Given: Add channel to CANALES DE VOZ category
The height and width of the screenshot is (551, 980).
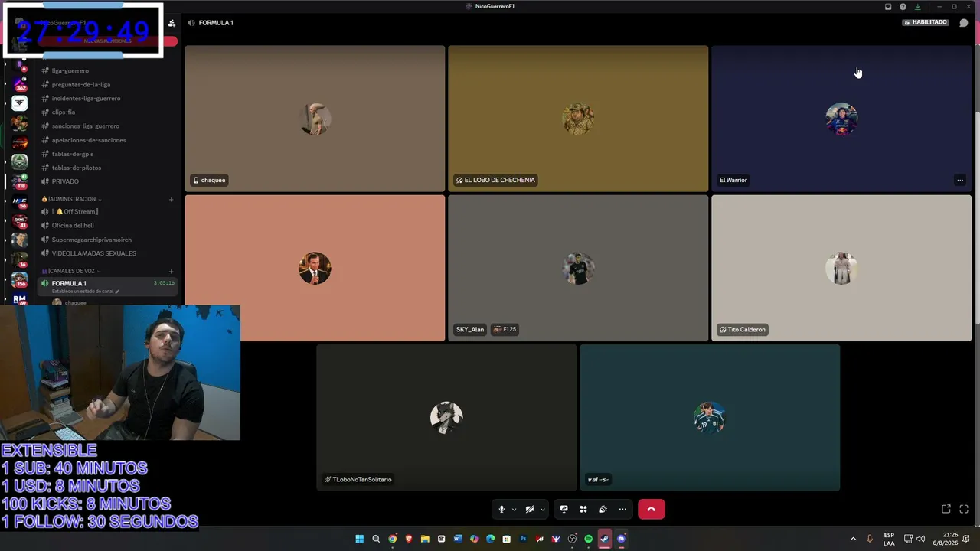Looking at the screenshot, I should pyautogui.click(x=171, y=271).
